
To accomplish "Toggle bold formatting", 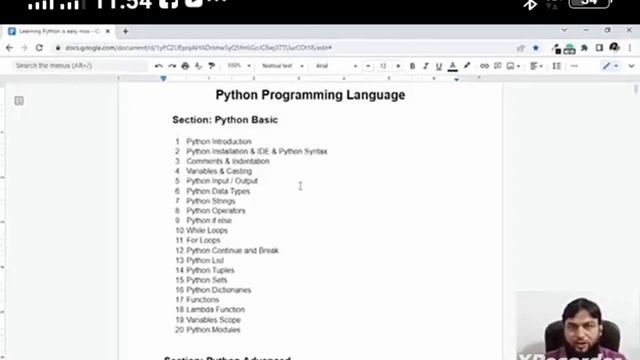I will point(412,66).
